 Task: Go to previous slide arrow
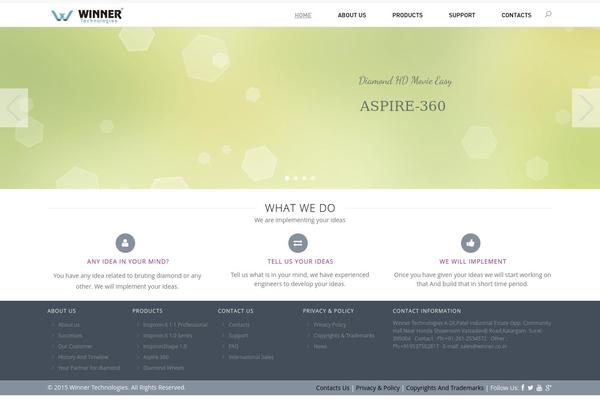pyautogui.click(x=14, y=108)
